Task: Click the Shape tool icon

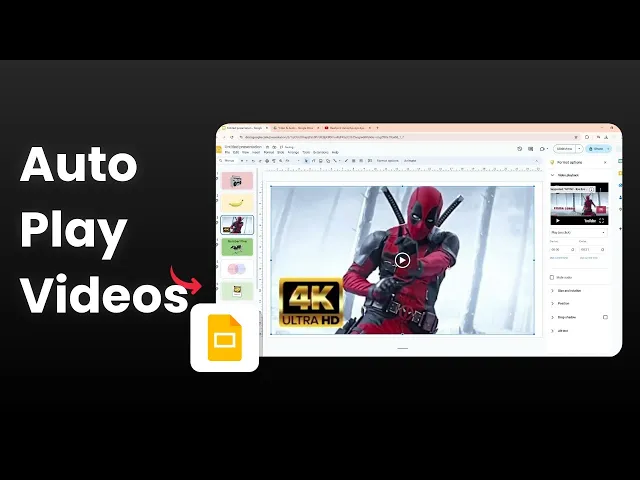Action: pyautogui.click(x=328, y=161)
